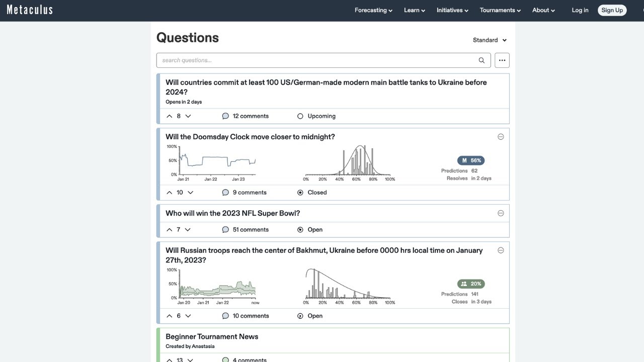Click the Sign Up button
Viewport: 644px width, 362px height.
[612, 10]
